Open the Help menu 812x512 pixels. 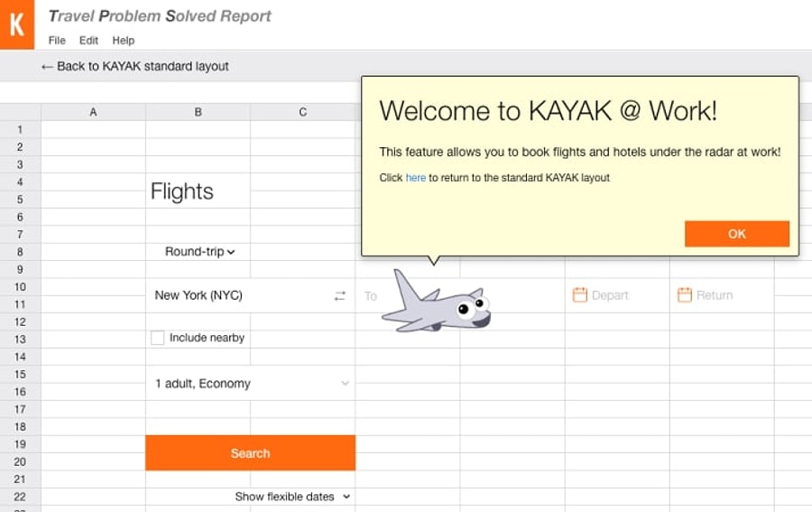pos(124,41)
